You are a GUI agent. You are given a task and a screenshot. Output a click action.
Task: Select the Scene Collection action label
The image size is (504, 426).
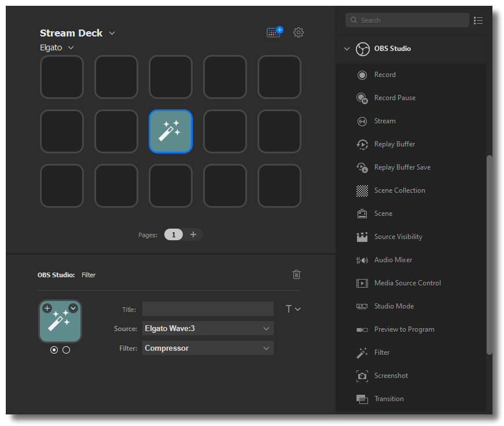(399, 190)
